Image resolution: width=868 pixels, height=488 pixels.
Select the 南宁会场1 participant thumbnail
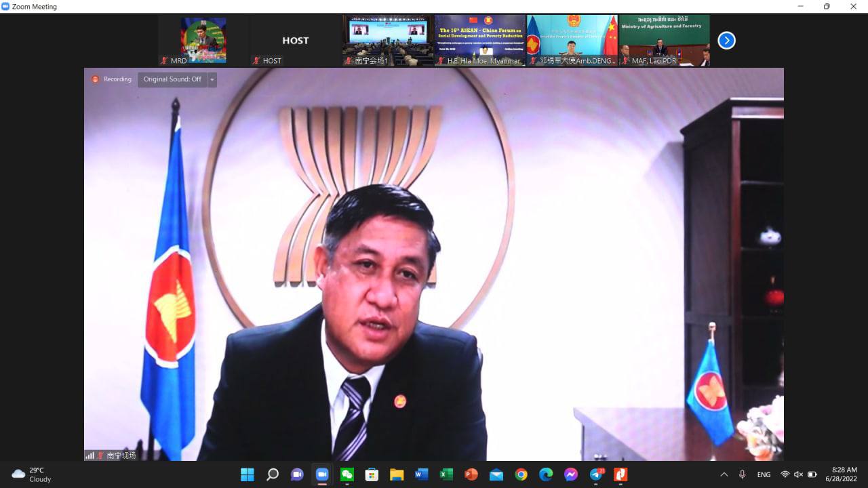click(388, 41)
